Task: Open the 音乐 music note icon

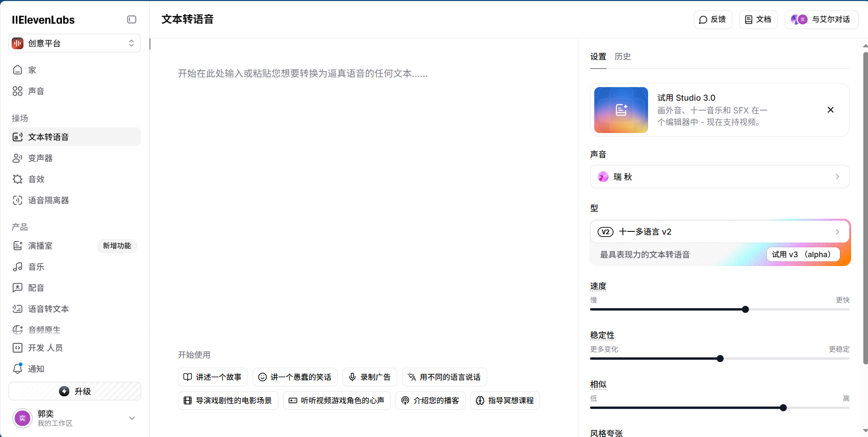Action: pos(17,267)
